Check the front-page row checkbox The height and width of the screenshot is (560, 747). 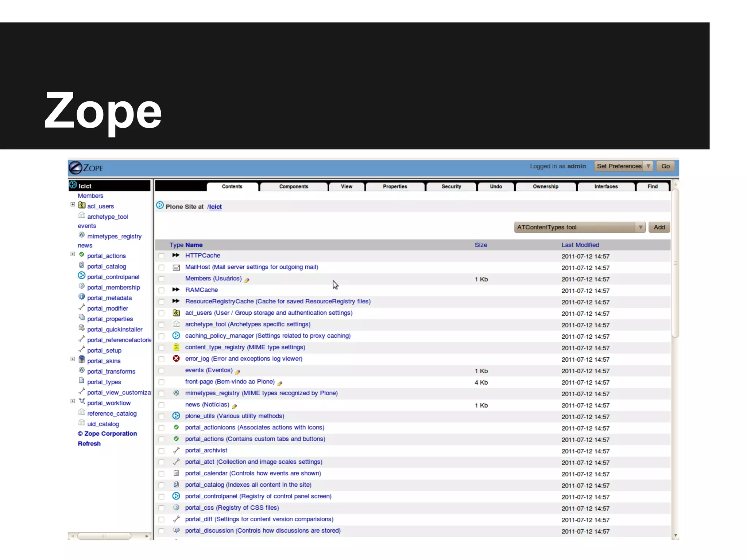161,382
